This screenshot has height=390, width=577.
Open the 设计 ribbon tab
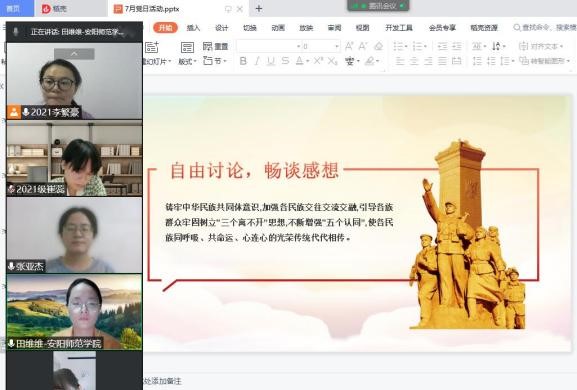pos(222,28)
